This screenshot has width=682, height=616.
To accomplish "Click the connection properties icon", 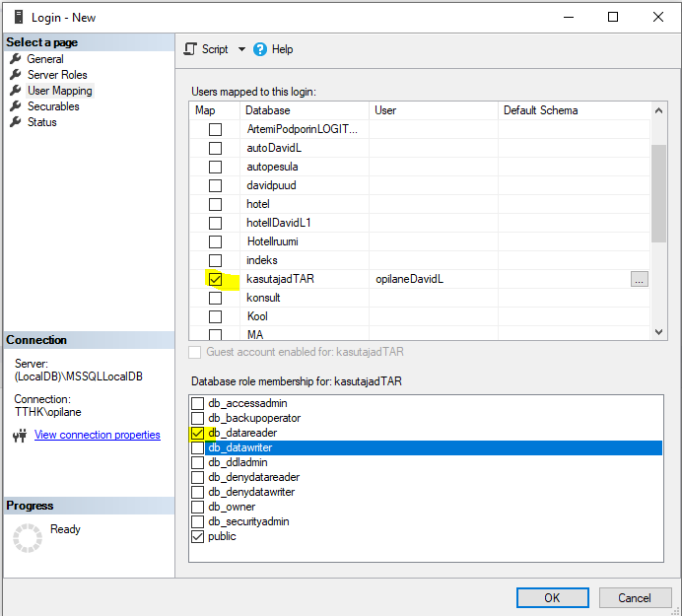I will point(19,436).
